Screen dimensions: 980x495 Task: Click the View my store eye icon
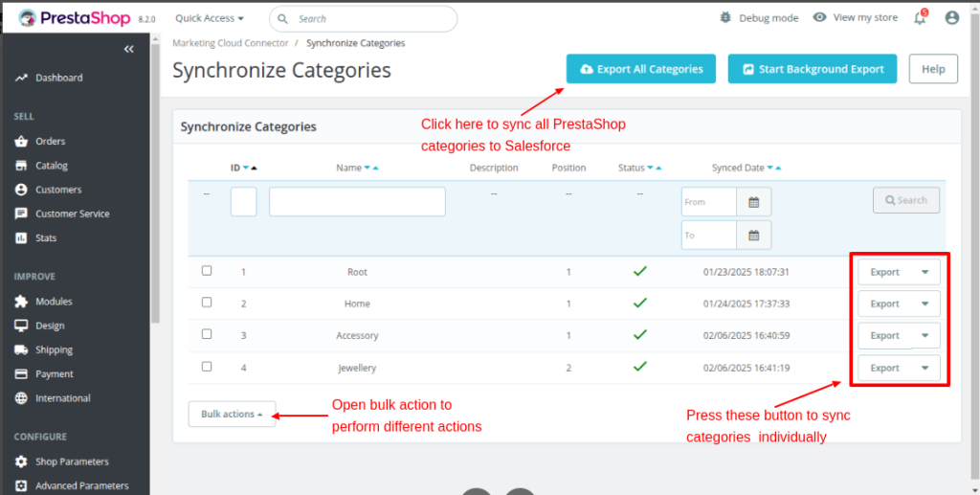click(x=819, y=17)
